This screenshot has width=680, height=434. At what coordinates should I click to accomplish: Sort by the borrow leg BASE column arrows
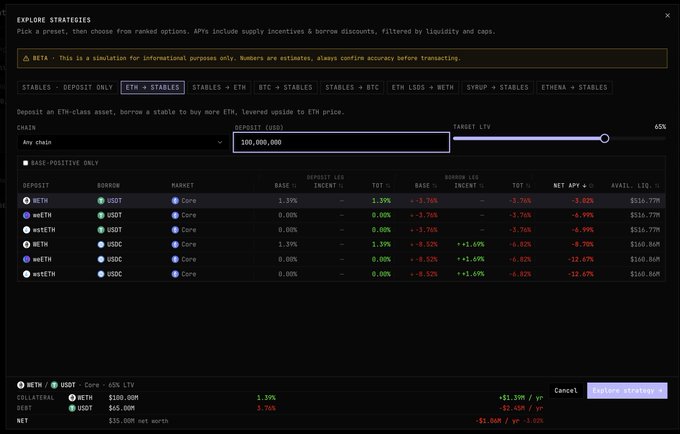click(435, 186)
